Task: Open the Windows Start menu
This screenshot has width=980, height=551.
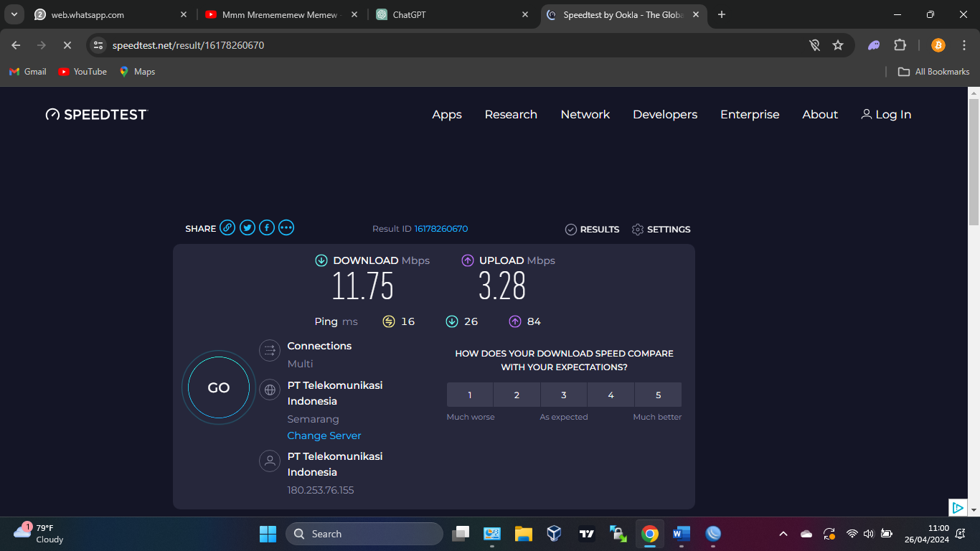Action: point(268,534)
